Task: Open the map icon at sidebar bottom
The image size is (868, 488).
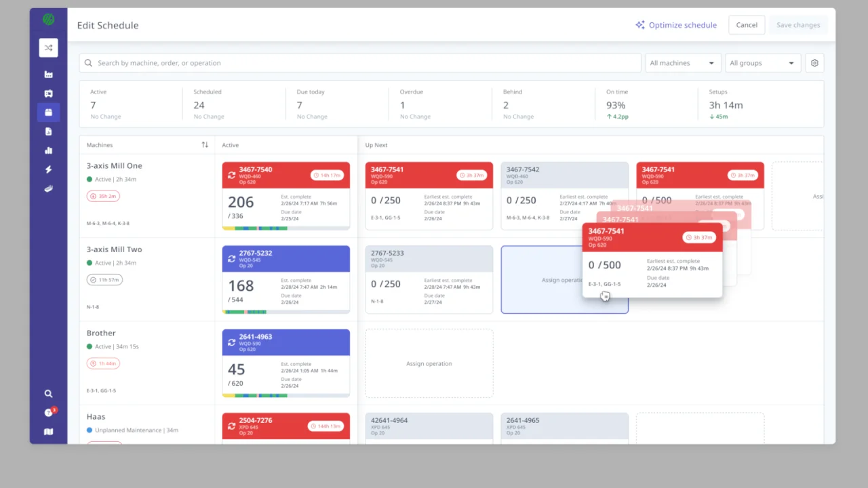Action: tap(48, 432)
